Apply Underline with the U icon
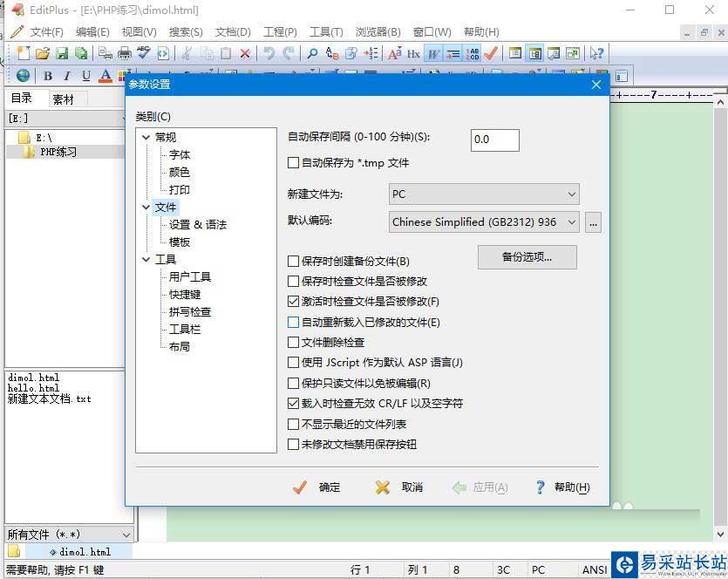 point(86,75)
